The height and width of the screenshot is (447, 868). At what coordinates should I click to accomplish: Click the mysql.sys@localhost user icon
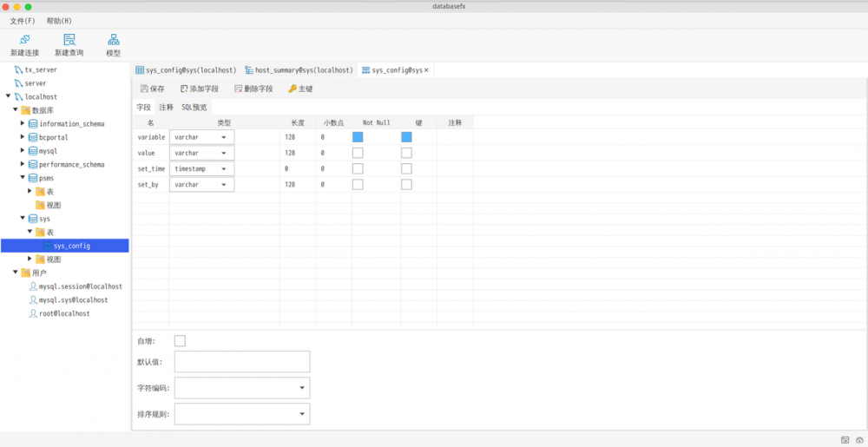(x=33, y=299)
